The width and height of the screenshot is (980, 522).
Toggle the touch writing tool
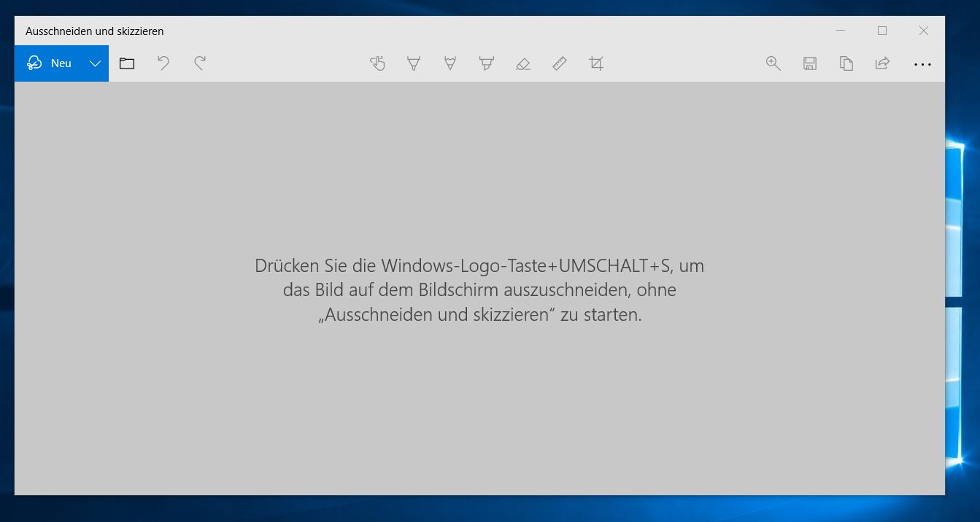coord(377,63)
